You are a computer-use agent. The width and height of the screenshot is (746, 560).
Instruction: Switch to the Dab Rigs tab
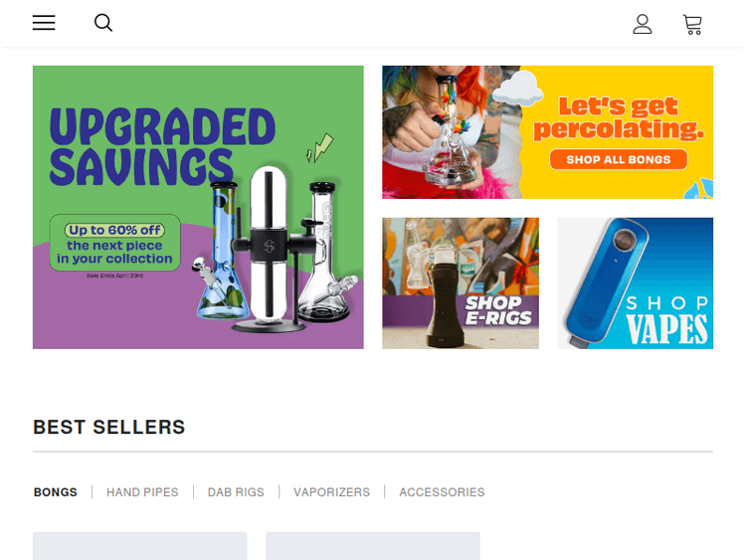click(236, 492)
